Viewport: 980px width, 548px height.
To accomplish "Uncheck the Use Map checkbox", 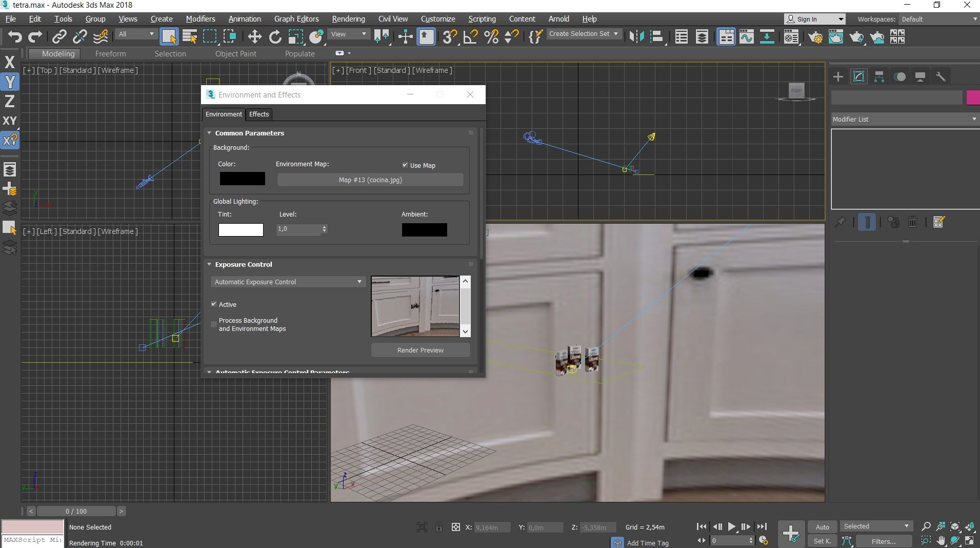I will pos(405,165).
